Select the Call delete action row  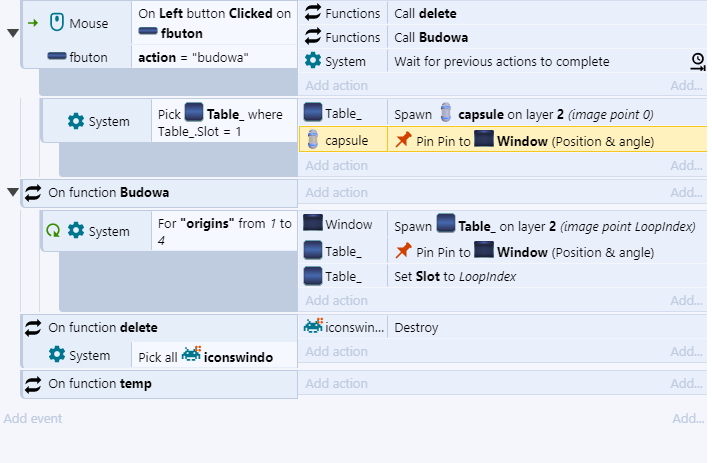[502, 13]
